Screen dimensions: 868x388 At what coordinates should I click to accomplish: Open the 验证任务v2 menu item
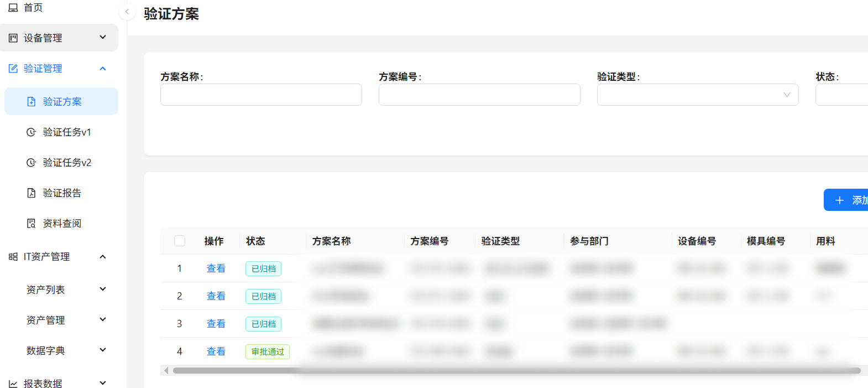coord(67,163)
